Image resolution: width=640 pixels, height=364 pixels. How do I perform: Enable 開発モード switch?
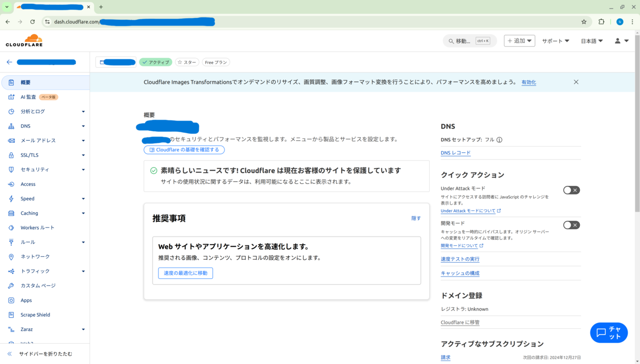pos(571,225)
